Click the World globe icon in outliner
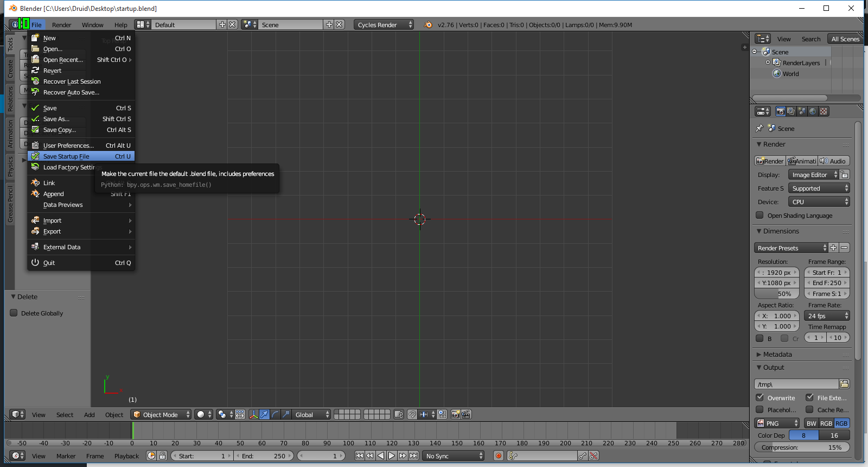The width and height of the screenshot is (868, 467). click(x=777, y=74)
